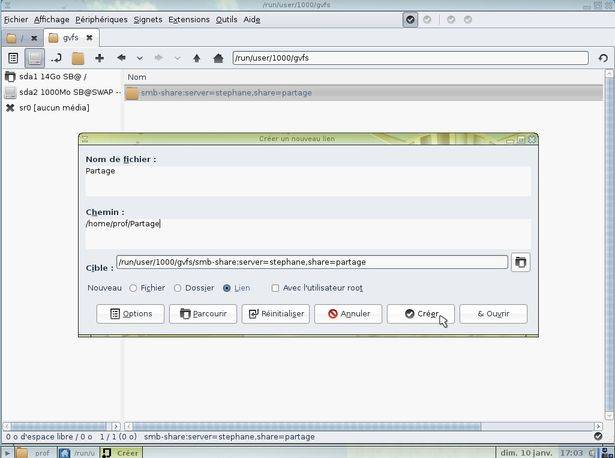Enable Avec l'utilisateur root checkbox
615x458 pixels.
pyautogui.click(x=275, y=288)
